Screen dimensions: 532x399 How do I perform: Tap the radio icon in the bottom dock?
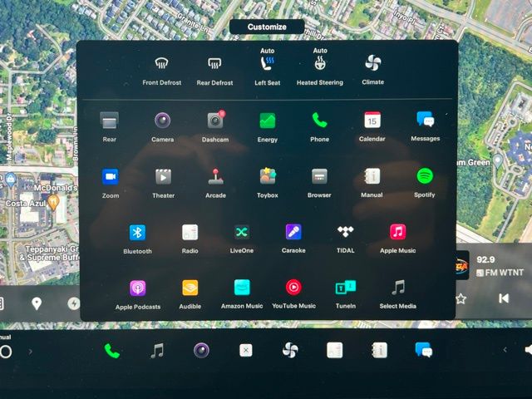[x=334, y=350]
